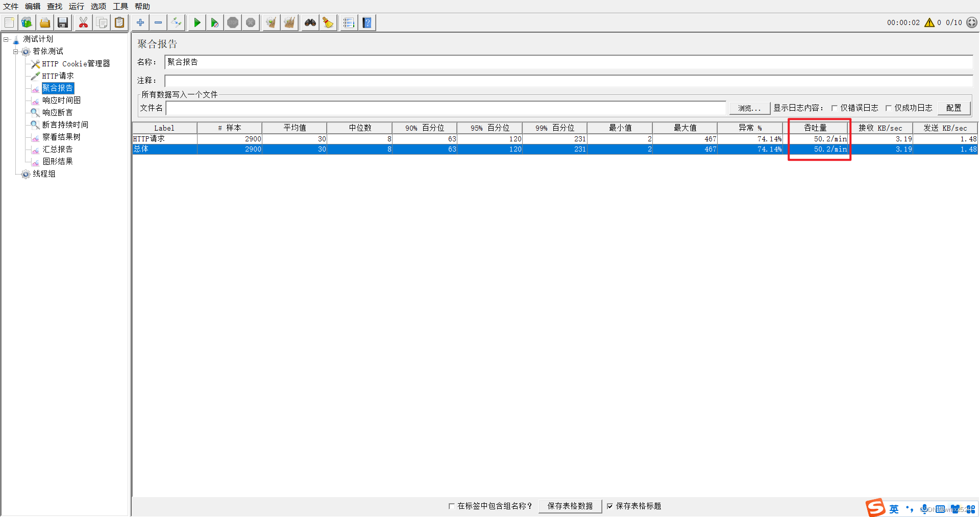The width and height of the screenshot is (980, 517).
Task: Select 汇总报告 in tree
Action: point(57,150)
